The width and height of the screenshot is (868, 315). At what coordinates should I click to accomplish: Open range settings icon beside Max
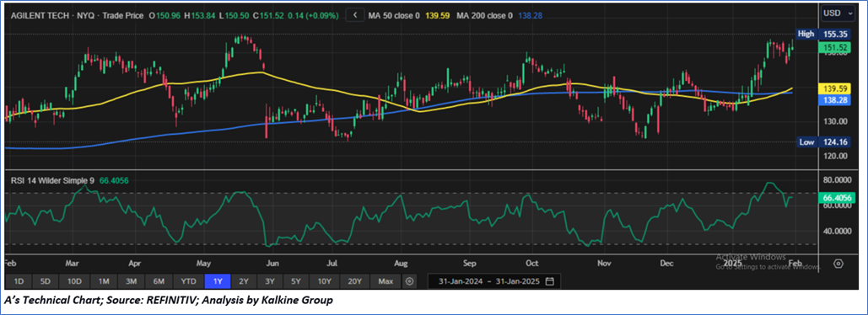(410, 281)
